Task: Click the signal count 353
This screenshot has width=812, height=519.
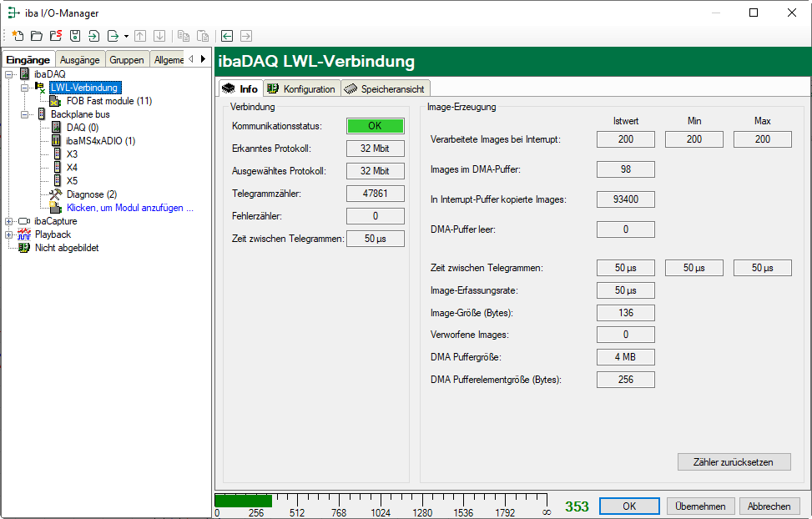Action: pos(577,506)
